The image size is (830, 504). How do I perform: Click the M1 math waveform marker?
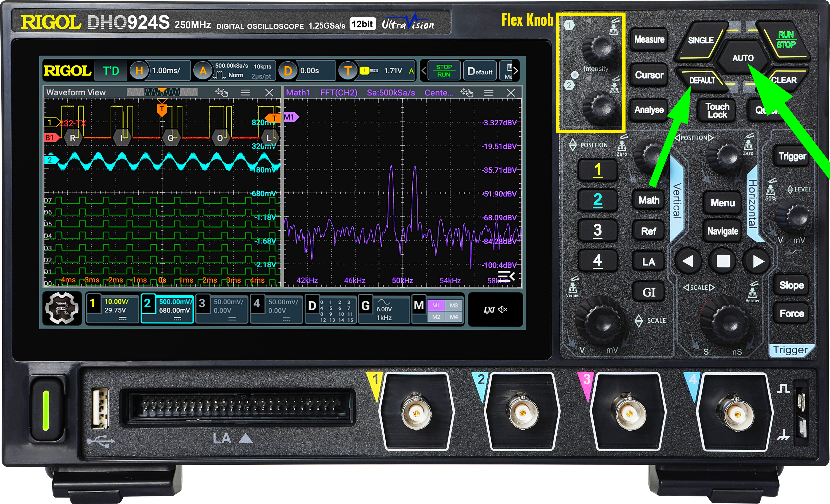[x=291, y=117]
